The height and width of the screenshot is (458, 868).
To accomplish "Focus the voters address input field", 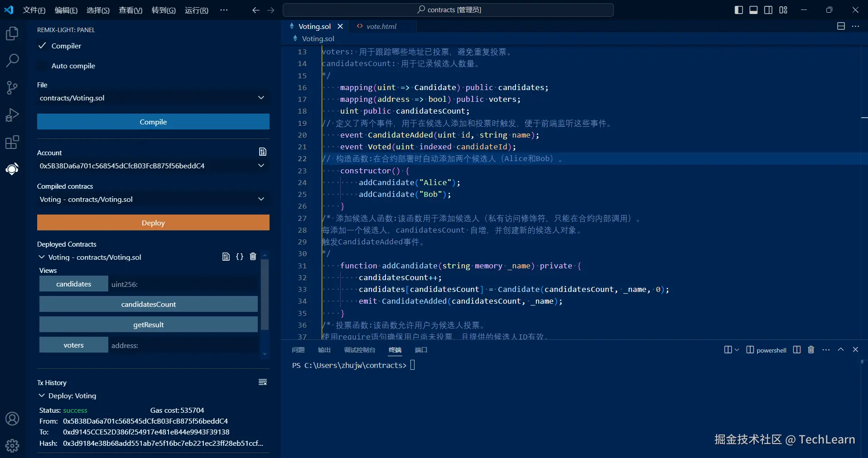I will coord(183,345).
